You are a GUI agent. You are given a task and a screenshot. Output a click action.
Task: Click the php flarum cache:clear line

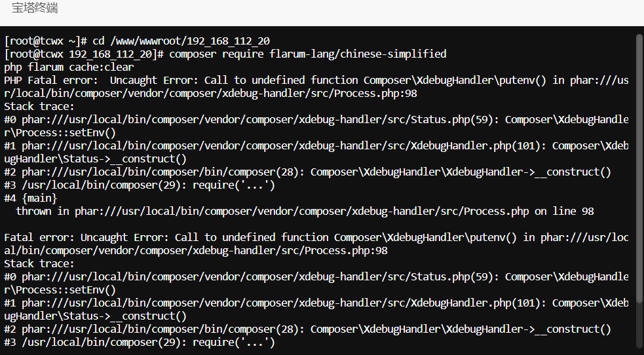pyautogui.click(x=69, y=67)
